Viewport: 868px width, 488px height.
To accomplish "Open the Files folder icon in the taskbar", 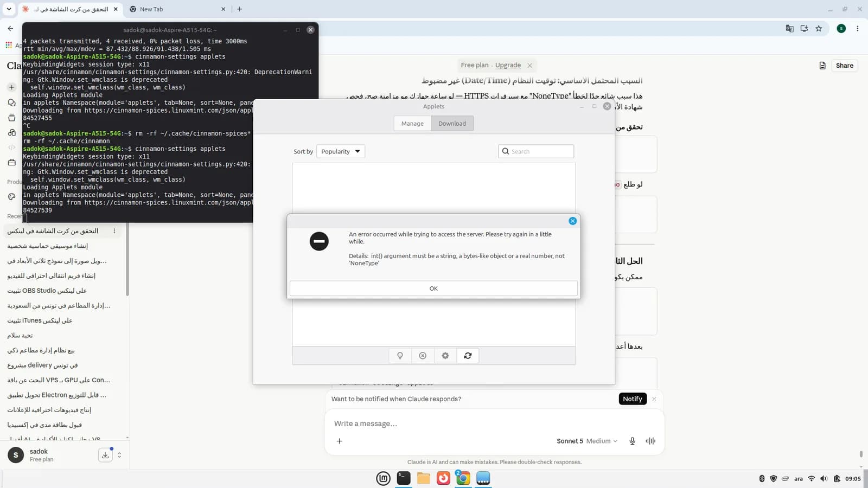I will [423, 478].
